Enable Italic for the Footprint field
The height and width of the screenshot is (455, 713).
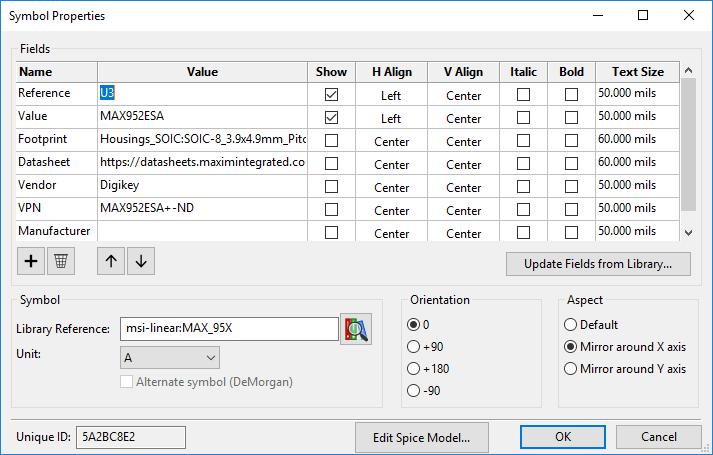(523, 140)
